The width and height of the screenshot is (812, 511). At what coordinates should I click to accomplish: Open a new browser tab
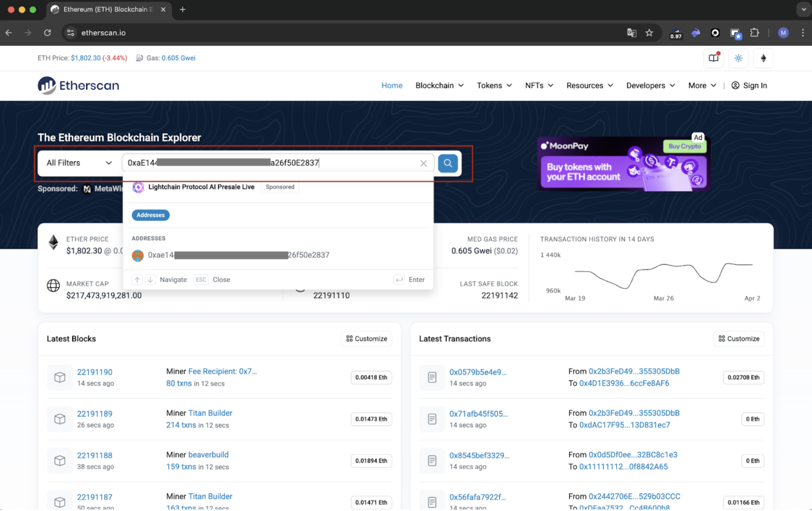183,9
